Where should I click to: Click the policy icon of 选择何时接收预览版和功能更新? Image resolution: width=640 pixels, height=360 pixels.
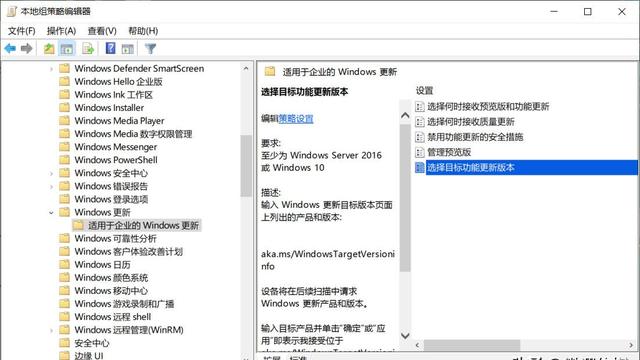tap(420, 107)
